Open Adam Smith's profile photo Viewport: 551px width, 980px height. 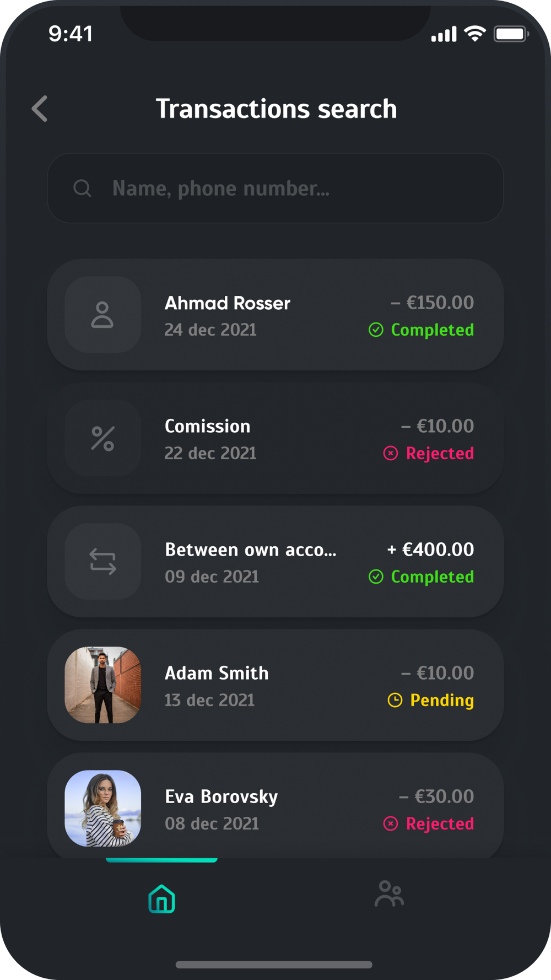click(x=102, y=685)
